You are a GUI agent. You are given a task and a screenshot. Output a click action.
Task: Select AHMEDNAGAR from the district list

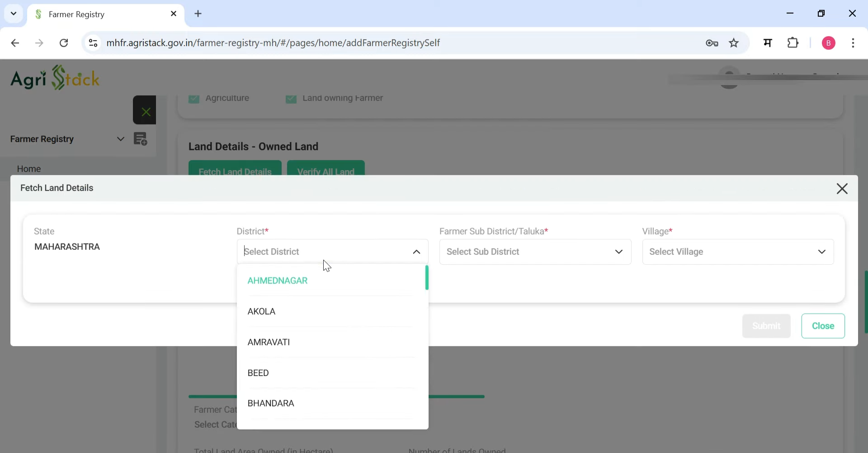[277, 281]
